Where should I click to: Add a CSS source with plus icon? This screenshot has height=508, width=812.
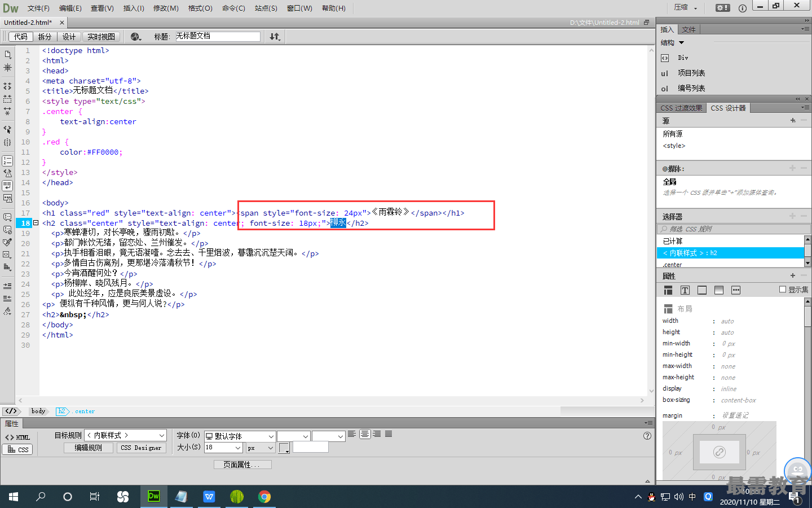pos(793,120)
